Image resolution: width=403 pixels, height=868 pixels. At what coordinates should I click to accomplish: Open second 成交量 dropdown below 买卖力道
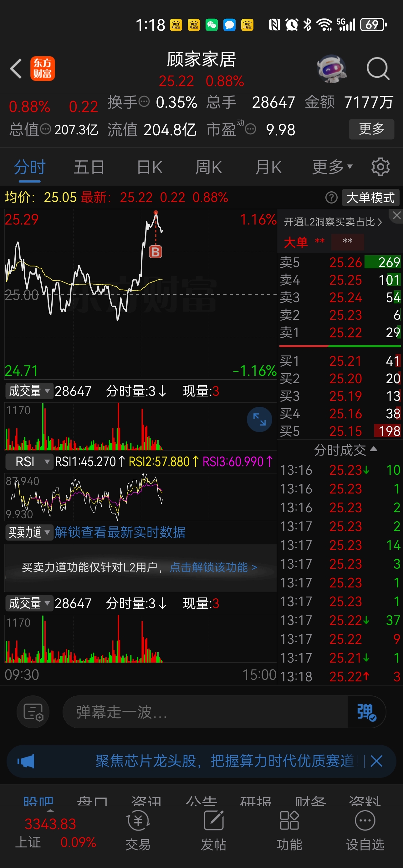pyautogui.click(x=29, y=603)
